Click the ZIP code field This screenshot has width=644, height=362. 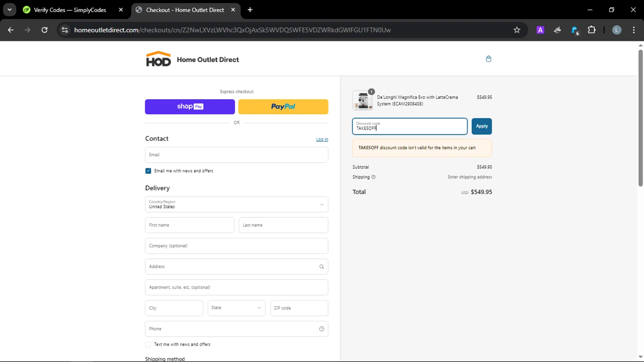point(299,308)
